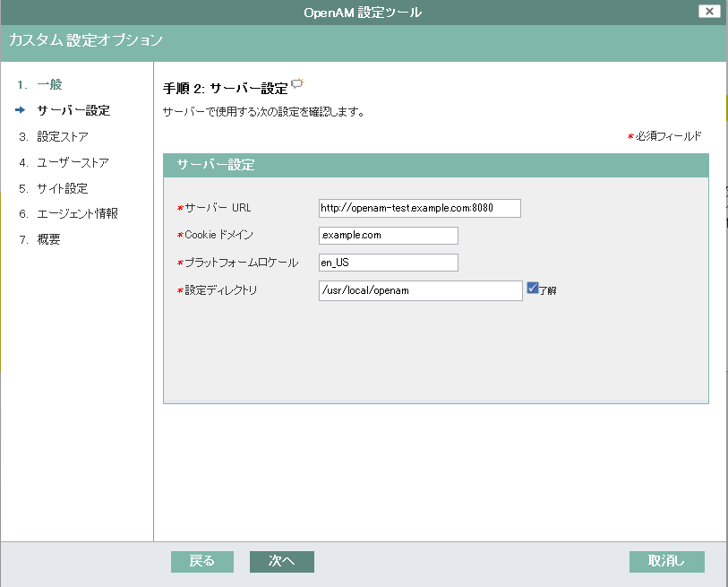The image size is (728, 587).
Task: Click the OpenAM 設定ツール title bar
Action: pyautogui.click(x=363, y=12)
